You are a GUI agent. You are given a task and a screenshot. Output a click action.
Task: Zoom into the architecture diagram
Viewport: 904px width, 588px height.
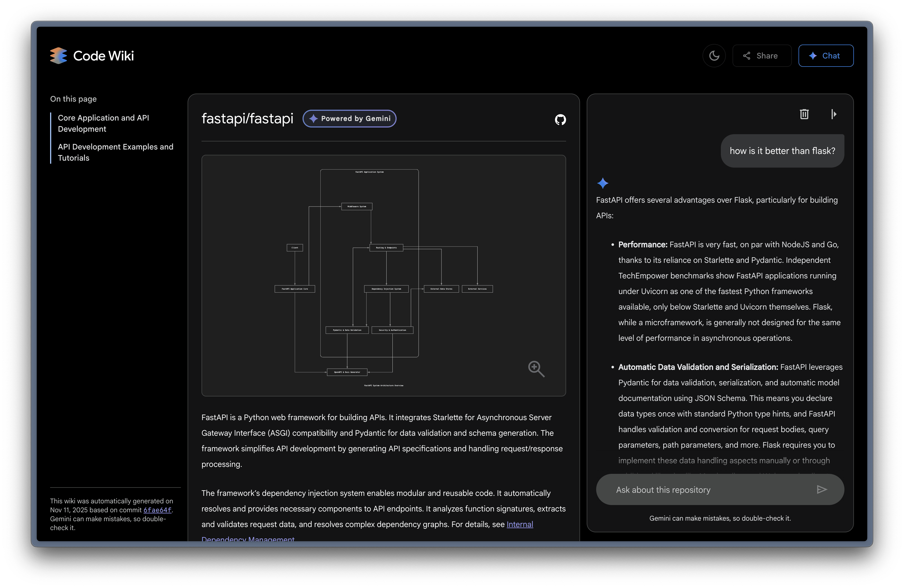536,368
